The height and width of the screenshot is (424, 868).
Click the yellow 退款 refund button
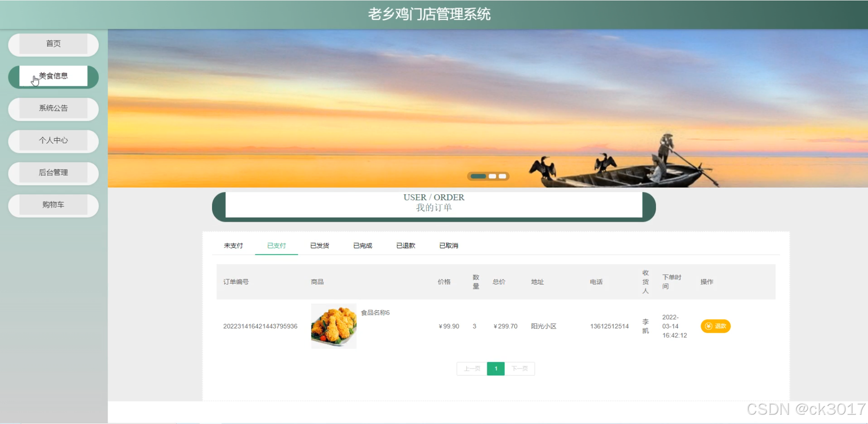pos(716,326)
